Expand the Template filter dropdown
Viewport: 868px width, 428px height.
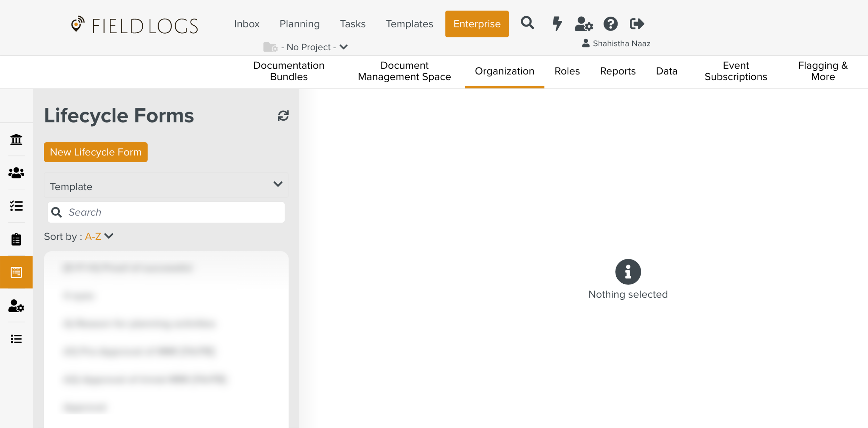point(166,186)
